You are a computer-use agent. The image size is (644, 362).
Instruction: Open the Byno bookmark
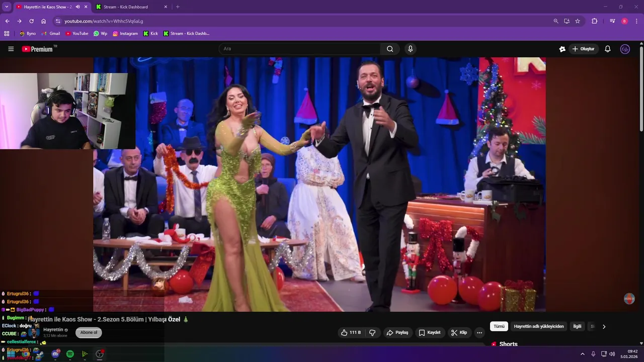(x=28, y=34)
